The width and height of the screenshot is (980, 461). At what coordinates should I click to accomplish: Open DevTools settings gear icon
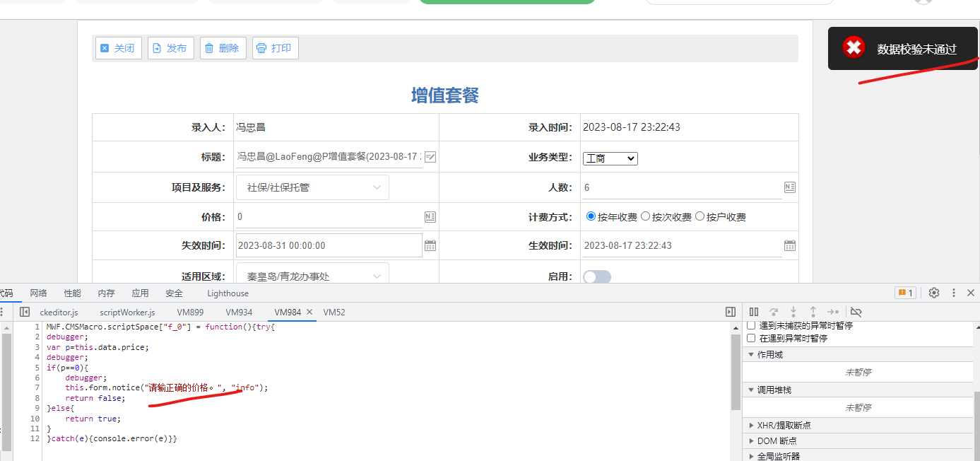click(x=934, y=293)
